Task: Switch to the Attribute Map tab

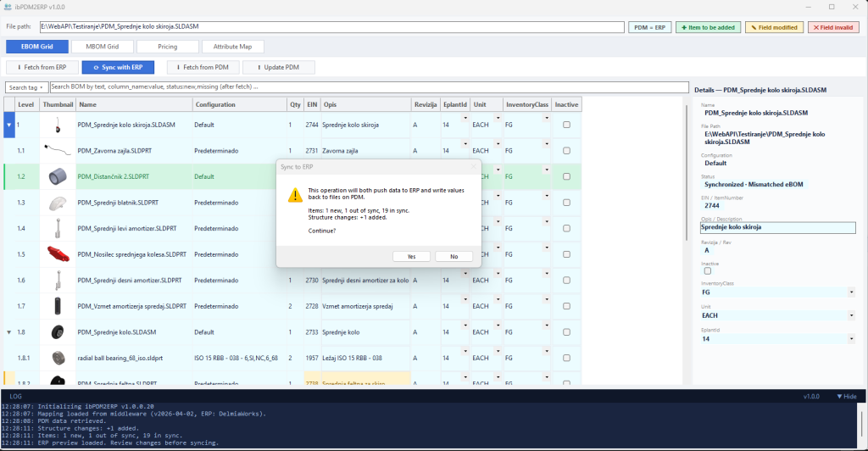Action: click(x=232, y=47)
